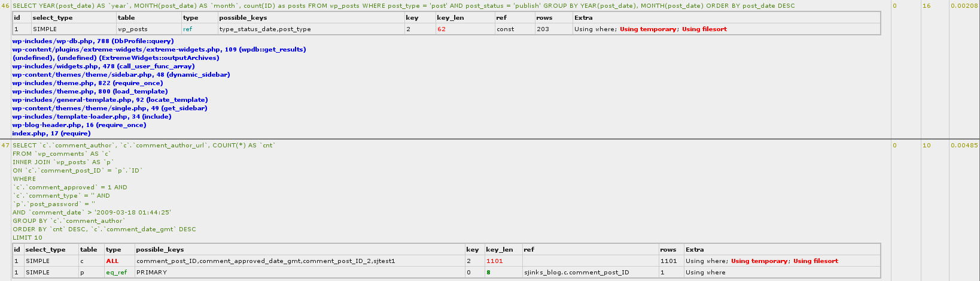Click 'Extra' header in query 46 table
Viewport: 980px width, 281px height.
583,18
